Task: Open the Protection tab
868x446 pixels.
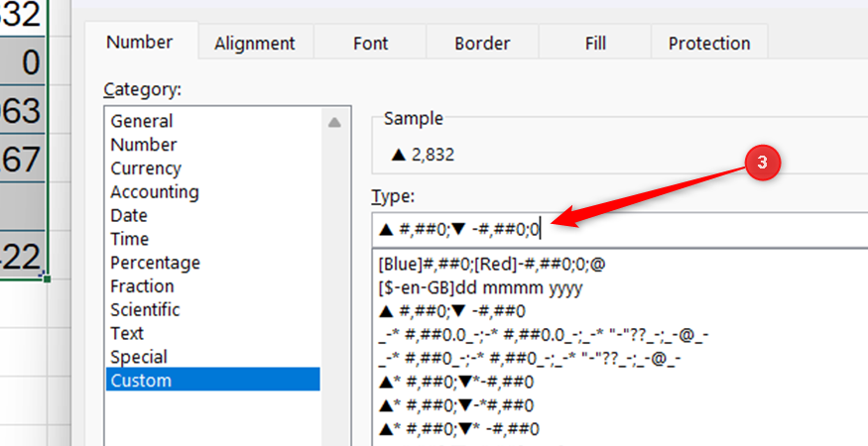Action: pos(709,43)
